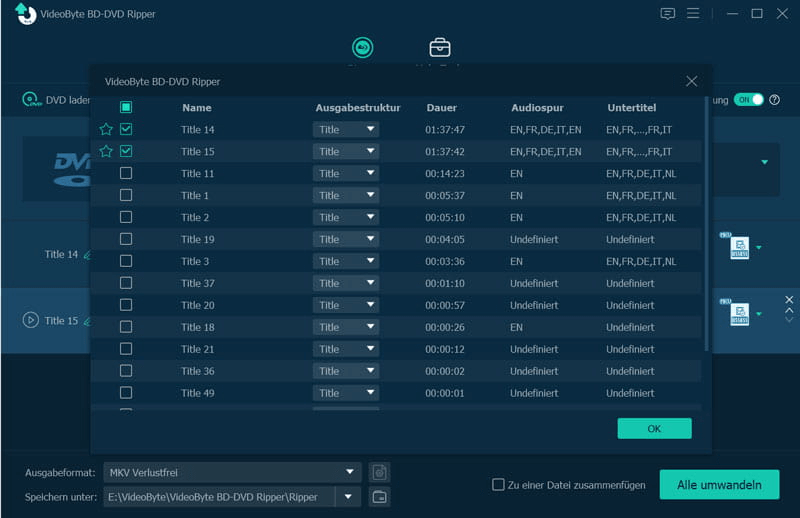The height and width of the screenshot is (518, 800).
Task: Click the DVD laden label
Action: click(68, 100)
